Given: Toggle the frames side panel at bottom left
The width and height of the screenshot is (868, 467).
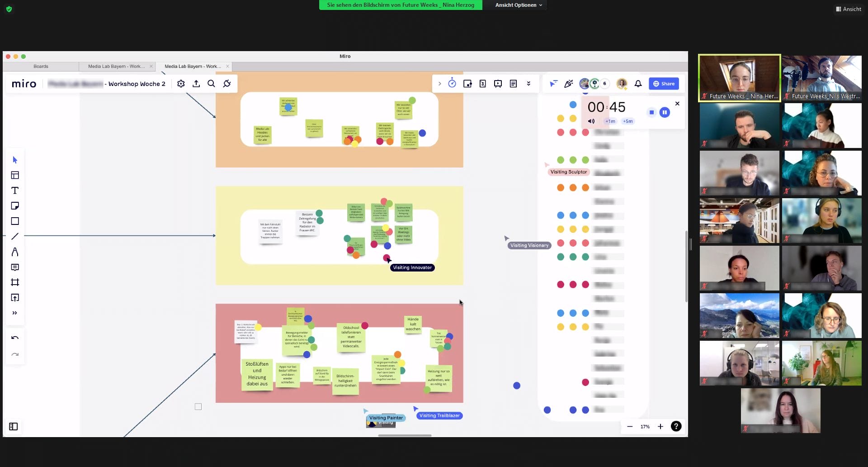Looking at the screenshot, I should (14, 426).
